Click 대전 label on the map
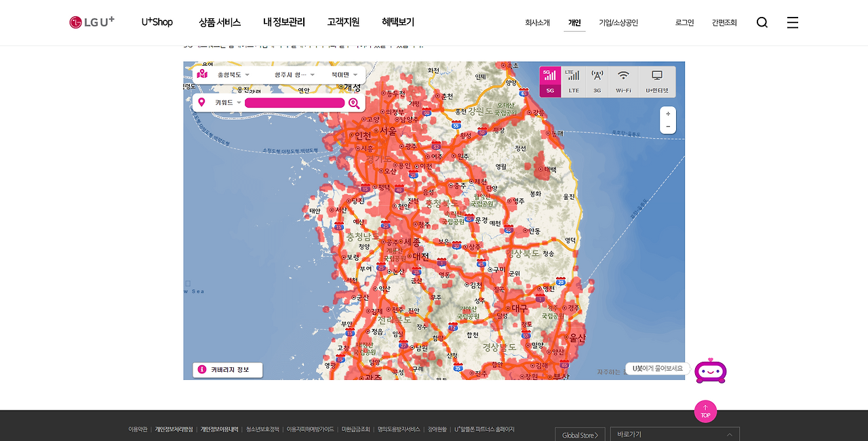Viewport: 868px width, 441px height. tap(421, 257)
